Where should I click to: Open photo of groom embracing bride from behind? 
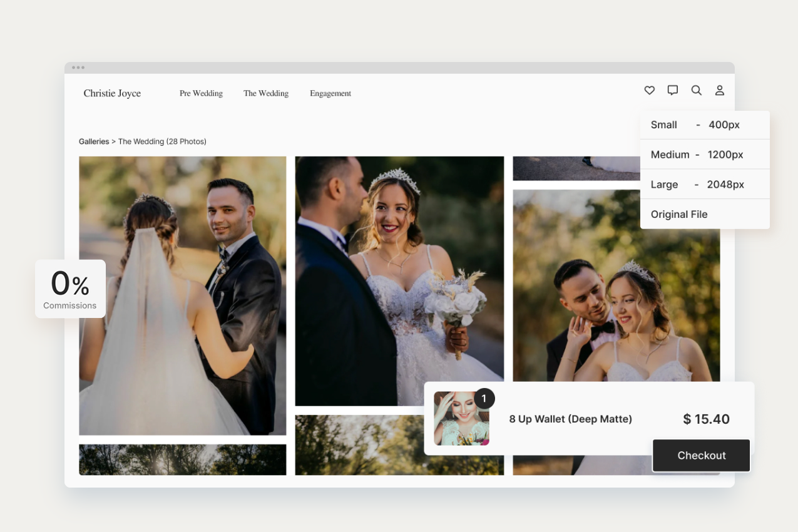[x=616, y=285]
